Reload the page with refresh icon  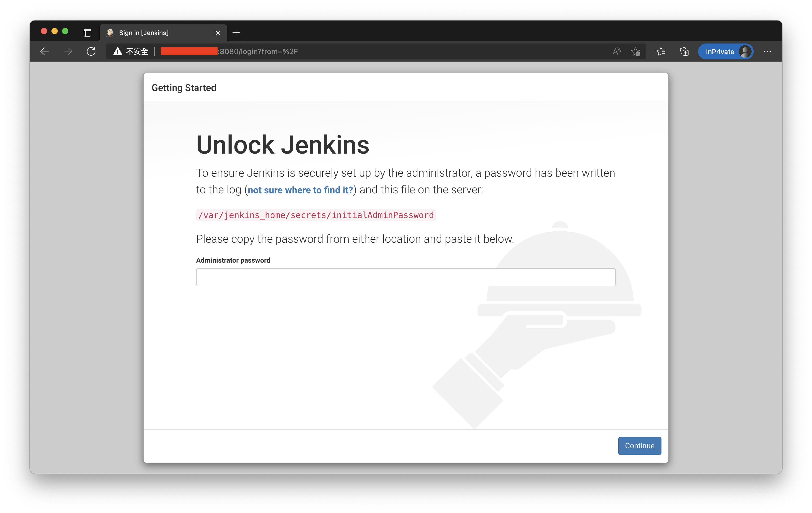[x=91, y=51]
